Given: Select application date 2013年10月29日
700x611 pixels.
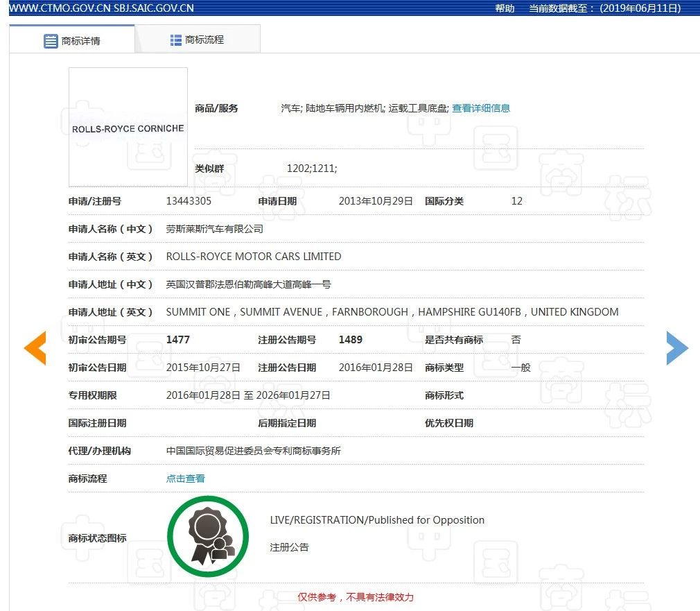Looking at the screenshot, I should click(x=376, y=201).
